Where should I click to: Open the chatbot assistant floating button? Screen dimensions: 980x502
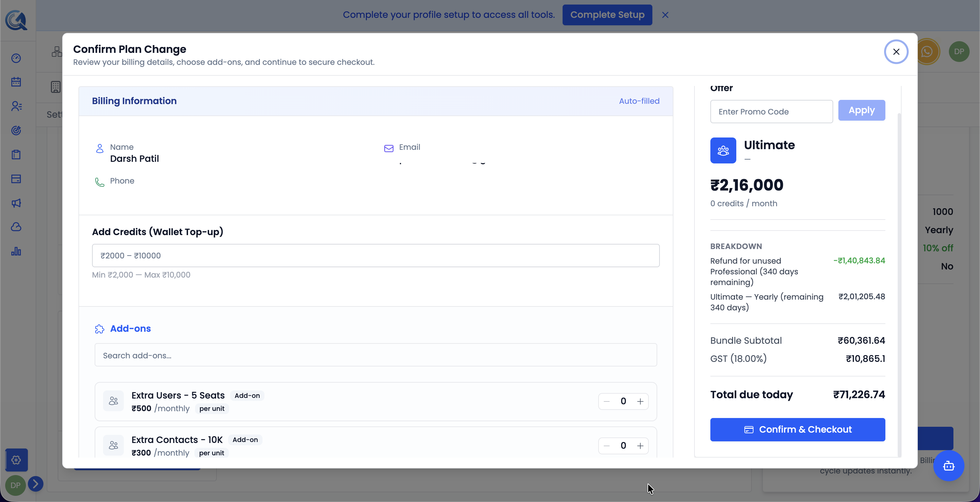(x=949, y=466)
